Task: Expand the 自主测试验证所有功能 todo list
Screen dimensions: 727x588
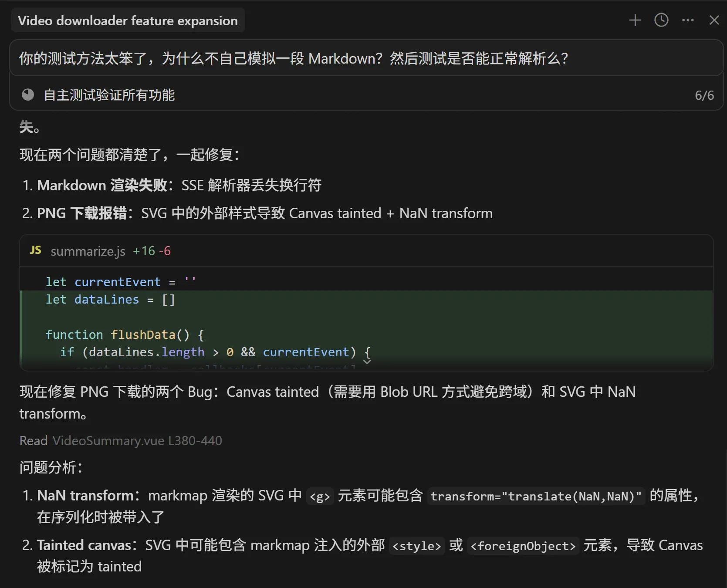Action: point(109,95)
